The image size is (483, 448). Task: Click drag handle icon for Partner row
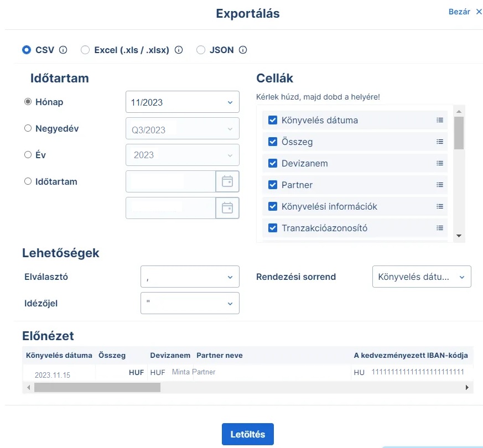pyautogui.click(x=440, y=185)
